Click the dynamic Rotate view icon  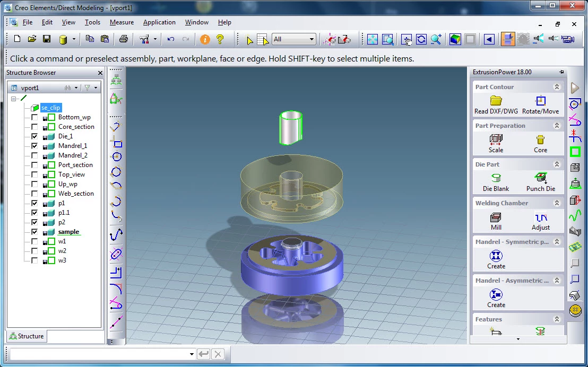click(421, 39)
